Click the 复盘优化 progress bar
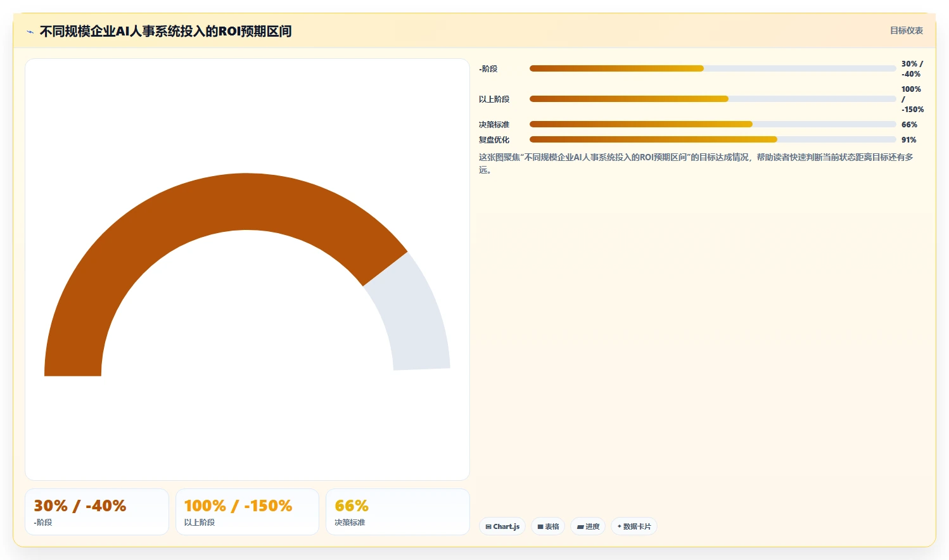 pos(713,139)
